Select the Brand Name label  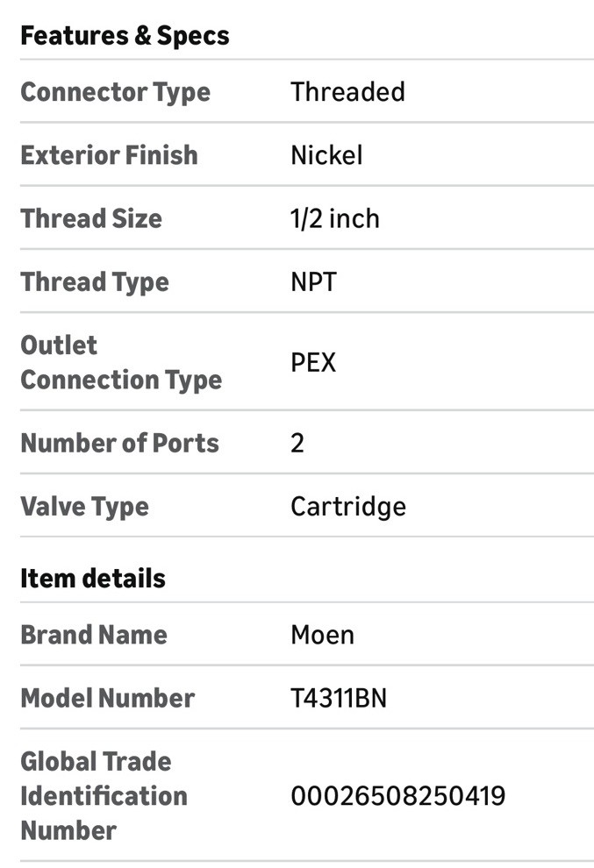click(94, 635)
